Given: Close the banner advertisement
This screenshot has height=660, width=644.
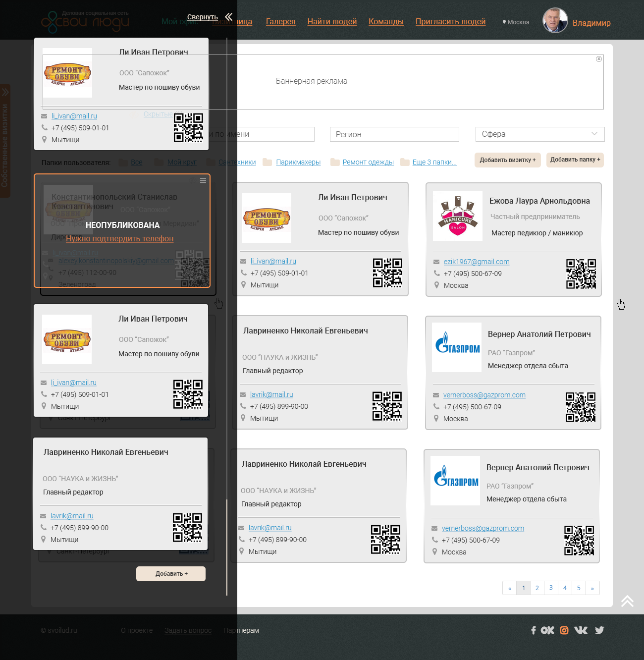Looking at the screenshot, I should coord(599,59).
